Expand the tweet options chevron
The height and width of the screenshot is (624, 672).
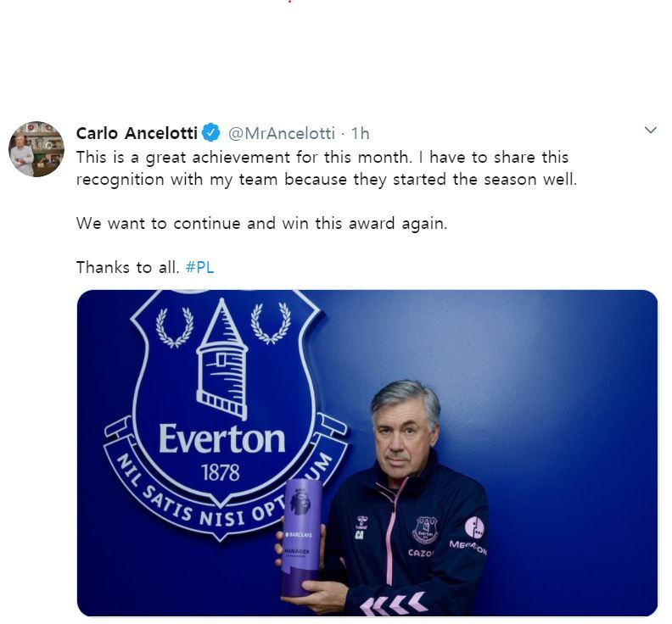point(650,131)
